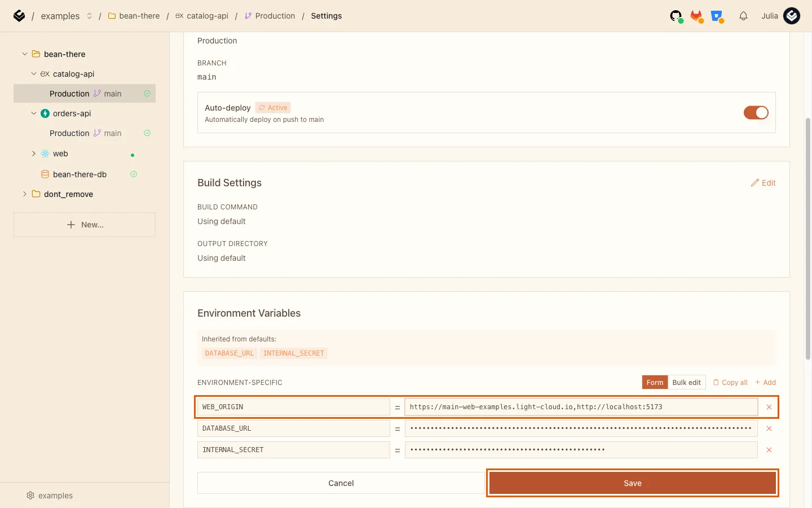Collapse the bean-there folder

(24, 54)
